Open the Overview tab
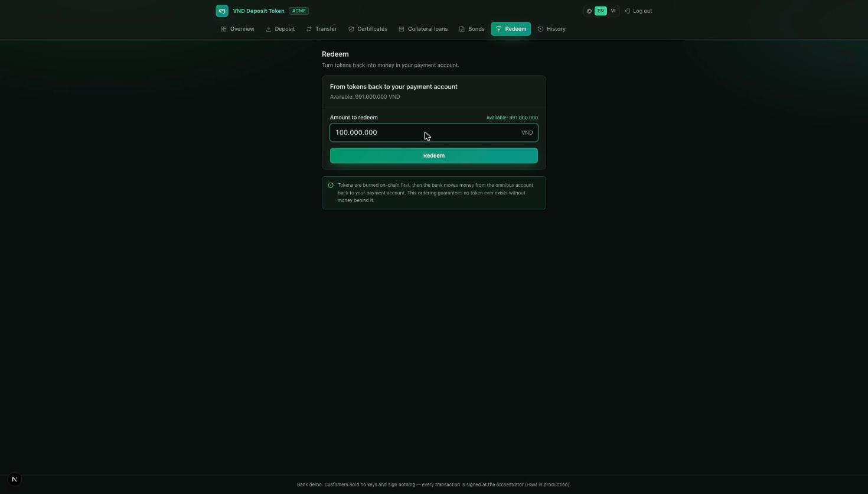Viewport: 868px width, 494px height. 237,29
